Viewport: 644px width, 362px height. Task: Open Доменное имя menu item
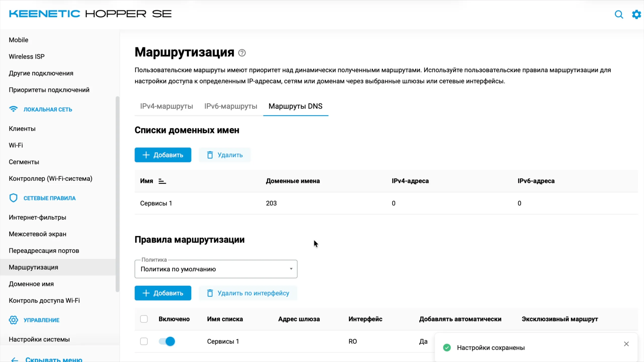coord(31,284)
